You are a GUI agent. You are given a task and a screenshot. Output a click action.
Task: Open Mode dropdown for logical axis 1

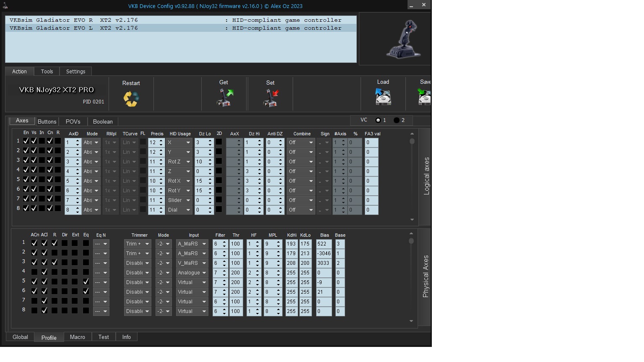[91, 142]
